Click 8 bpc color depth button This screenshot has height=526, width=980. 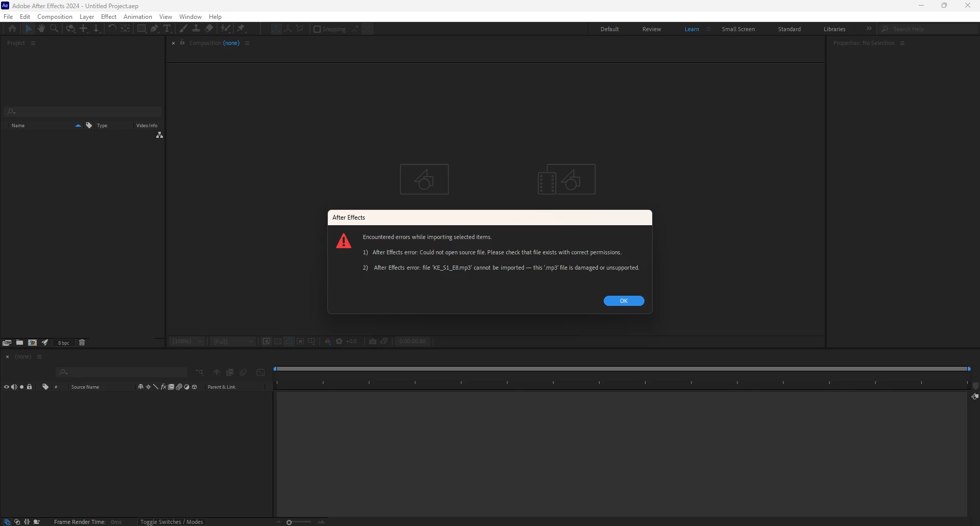tap(63, 343)
